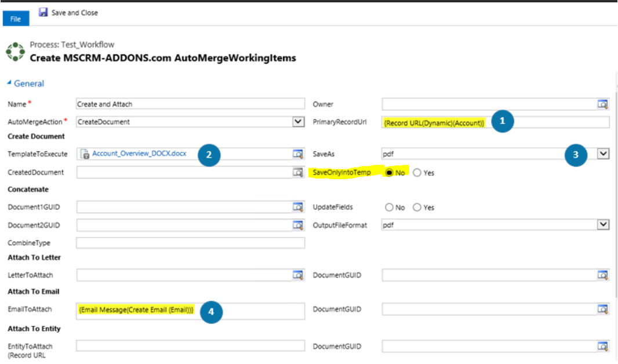Click the Attach To Letter DocumentGUID lookup icon
The height and width of the screenshot is (364, 618).
[x=602, y=275]
